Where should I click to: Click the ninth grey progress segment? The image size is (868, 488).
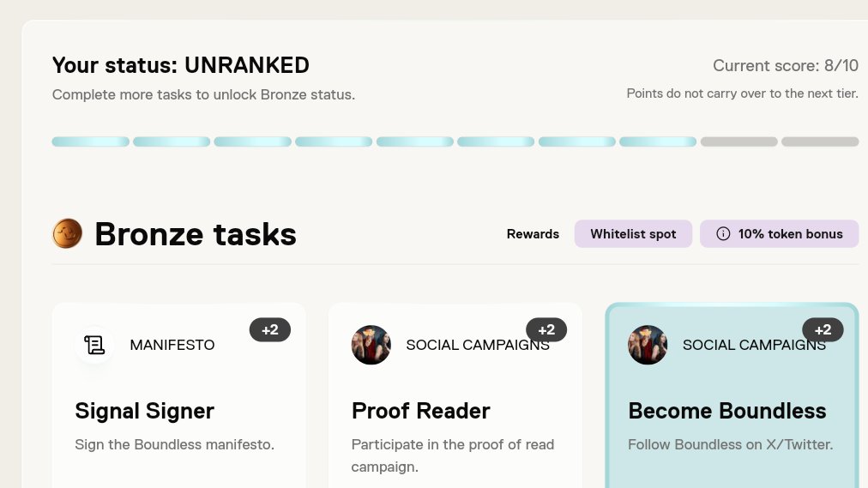(739, 142)
